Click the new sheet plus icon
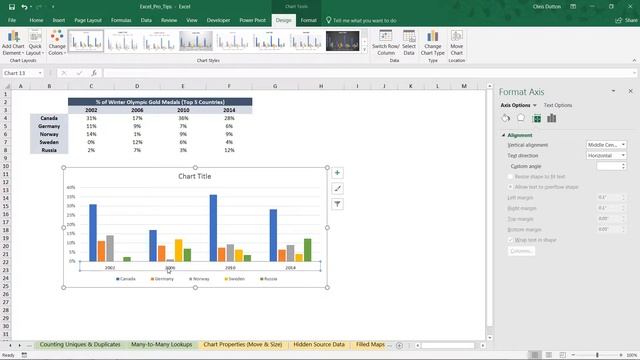Image resolution: width=640 pixels, height=360 pixels. pos(399,345)
